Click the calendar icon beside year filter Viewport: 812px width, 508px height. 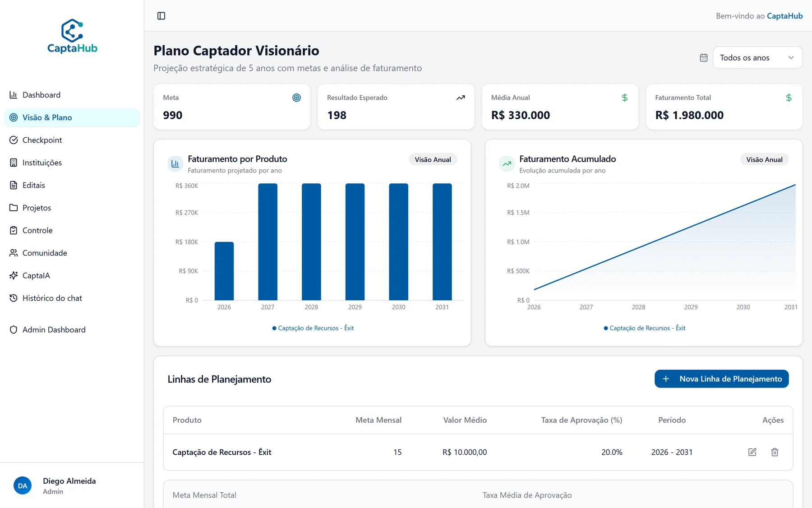[704, 58]
